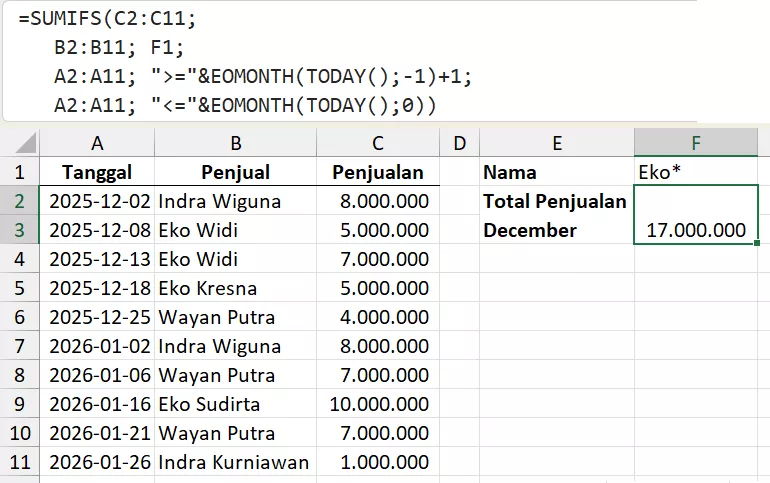Select 8.000.000 in row 2

click(x=378, y=201)
